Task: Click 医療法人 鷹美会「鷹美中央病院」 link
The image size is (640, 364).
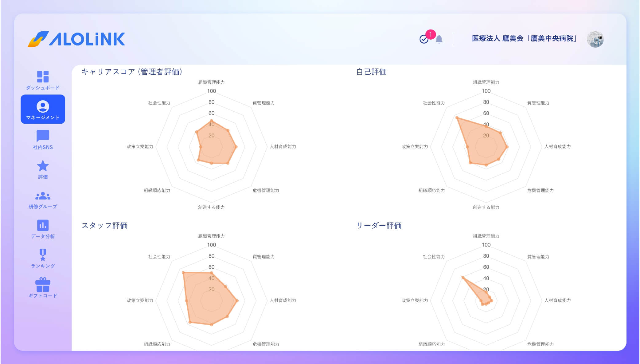Action: [524, 39]
